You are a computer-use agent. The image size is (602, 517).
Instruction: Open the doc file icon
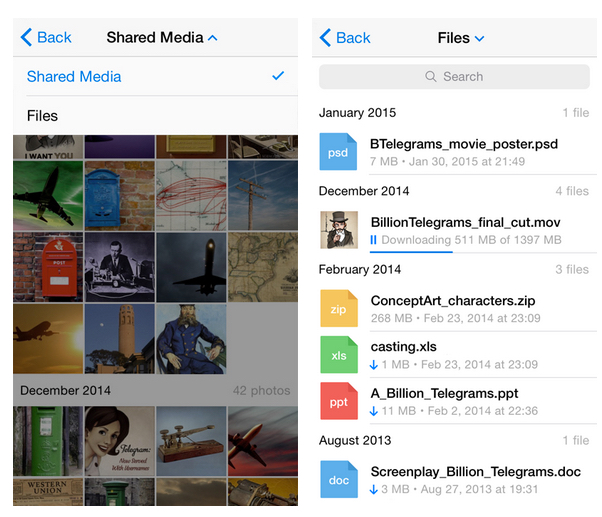pyautogui.click(x=339, y=479)
